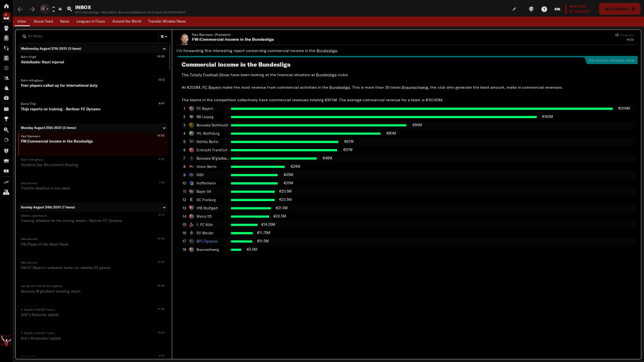Click the back navigation arrow

(20, 9)
